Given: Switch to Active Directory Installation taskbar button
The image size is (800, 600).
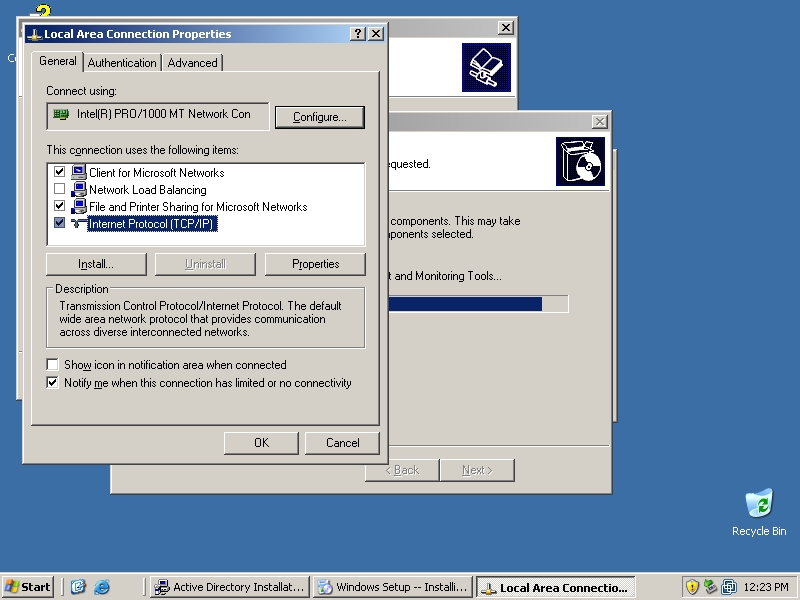Looking at the screenshot, I should 231,587.
